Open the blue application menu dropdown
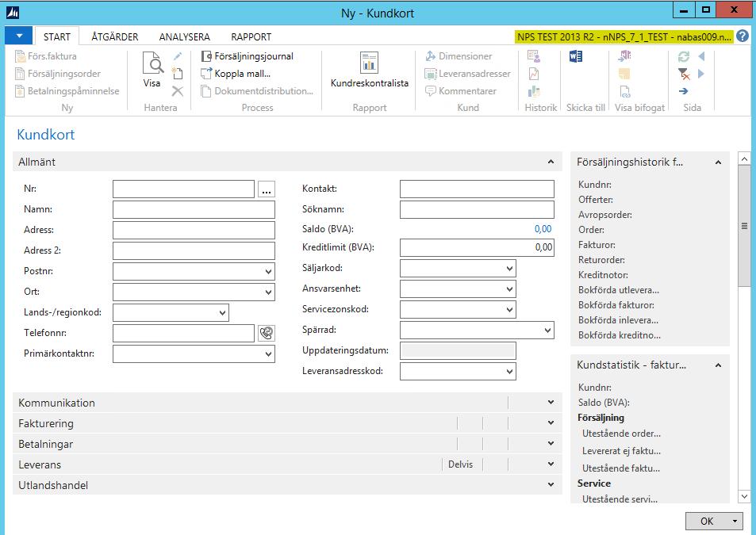The image size is (756, 535). [18, 36]
